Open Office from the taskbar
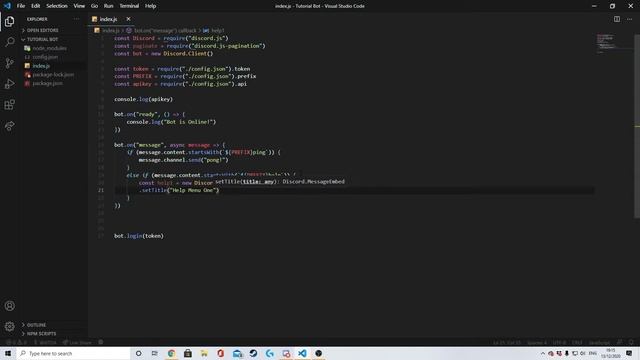Screen dimensions: 640x360 (220, 353)
